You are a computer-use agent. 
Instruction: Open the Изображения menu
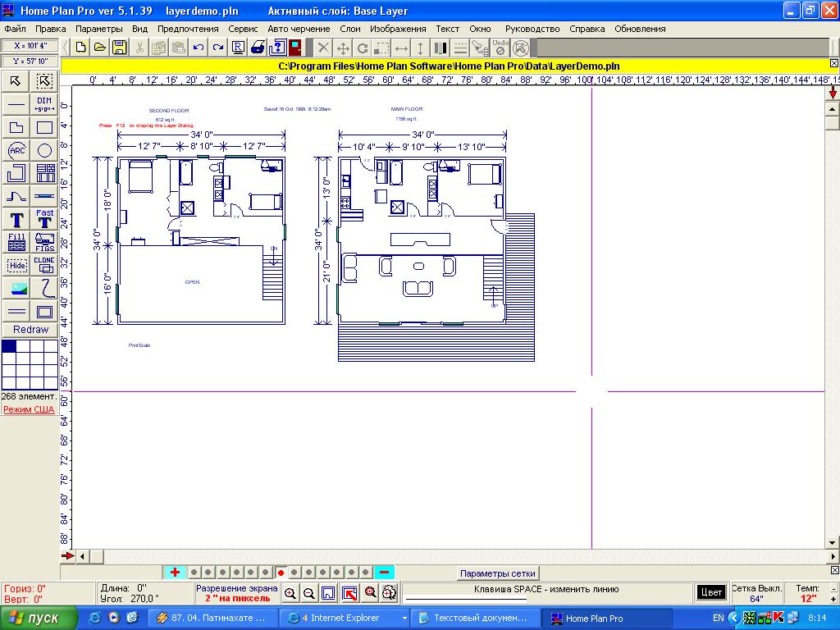pos(398,29)
